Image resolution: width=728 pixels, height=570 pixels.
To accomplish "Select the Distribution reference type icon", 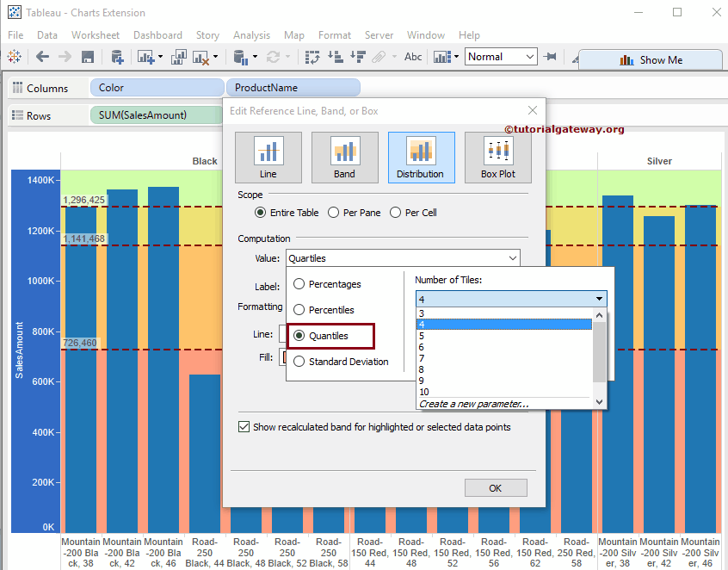I will point(421,158).
